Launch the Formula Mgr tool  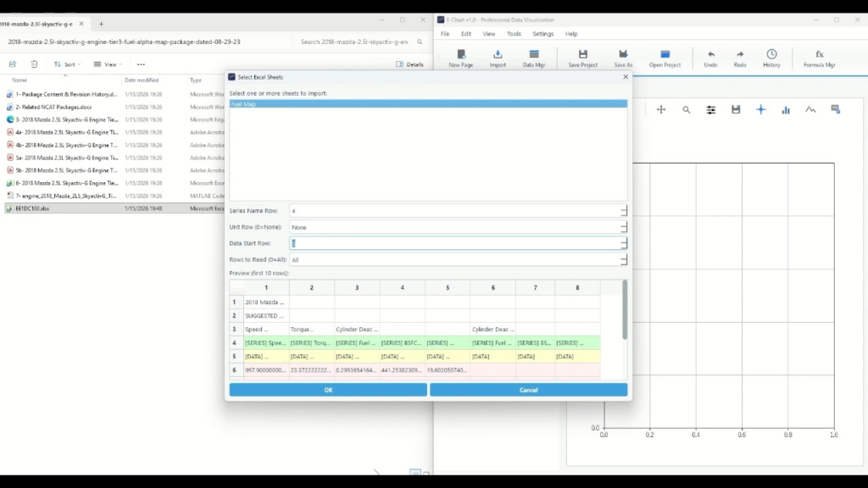(819, 58)
